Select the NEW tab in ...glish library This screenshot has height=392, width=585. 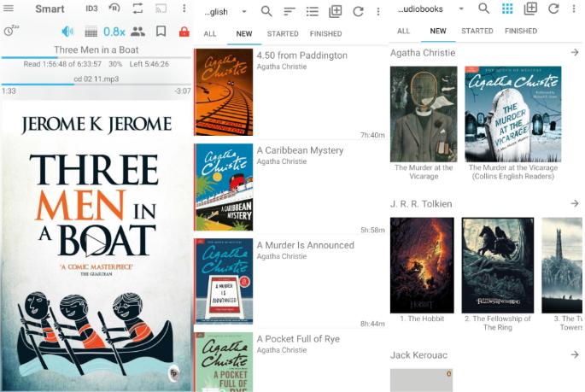(x=244, y=33)
